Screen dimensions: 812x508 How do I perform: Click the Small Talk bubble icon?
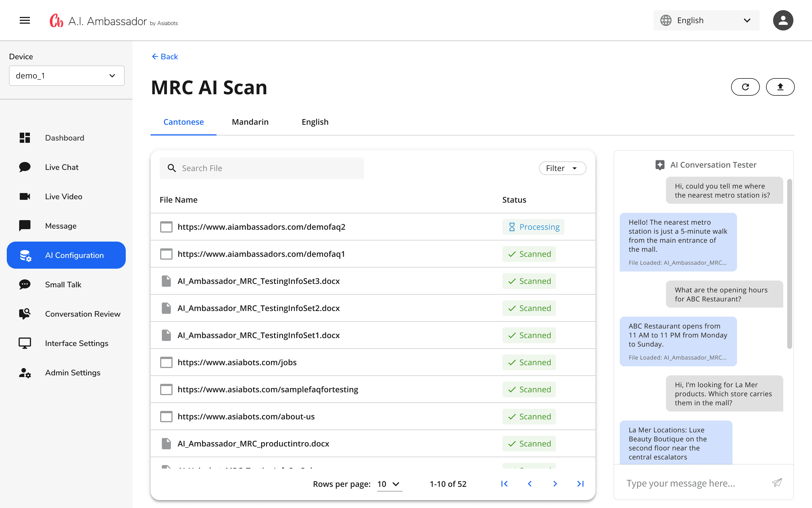(25, 284)
